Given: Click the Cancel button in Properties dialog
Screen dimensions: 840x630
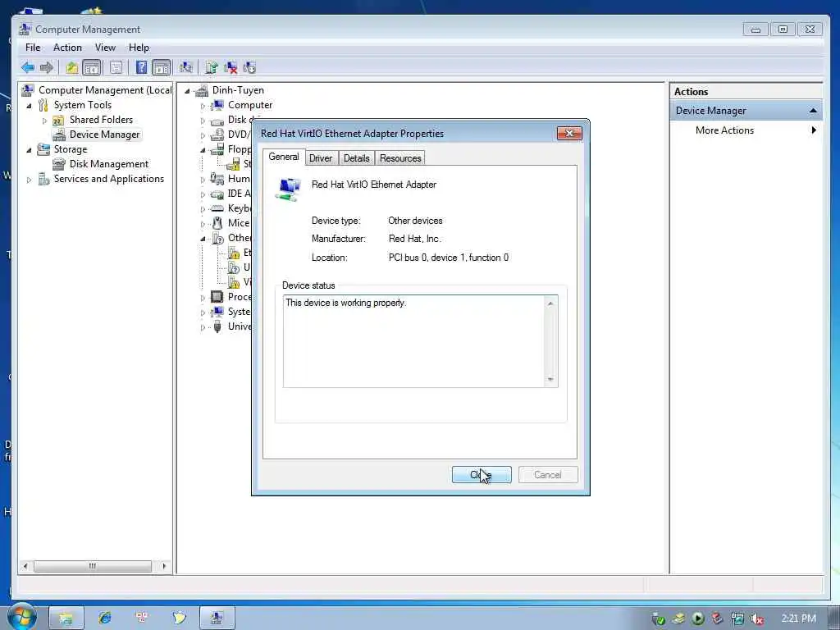Looking at the screenshot, I should pos(547,475).
